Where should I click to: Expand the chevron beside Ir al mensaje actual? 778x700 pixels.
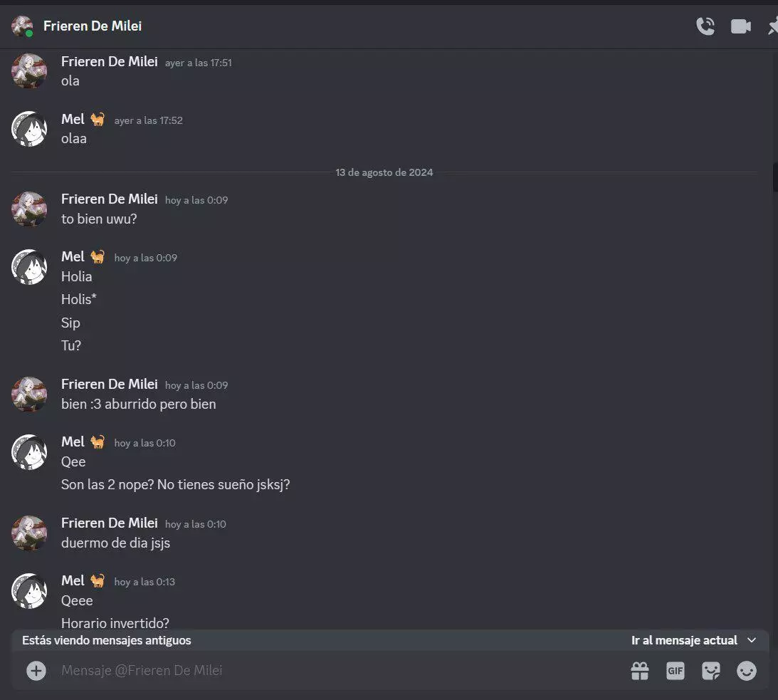[x=751, y=640]
